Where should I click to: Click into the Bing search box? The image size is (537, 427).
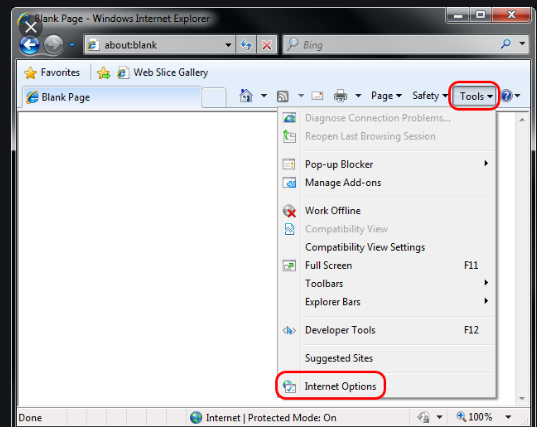(x=390, y=44)
